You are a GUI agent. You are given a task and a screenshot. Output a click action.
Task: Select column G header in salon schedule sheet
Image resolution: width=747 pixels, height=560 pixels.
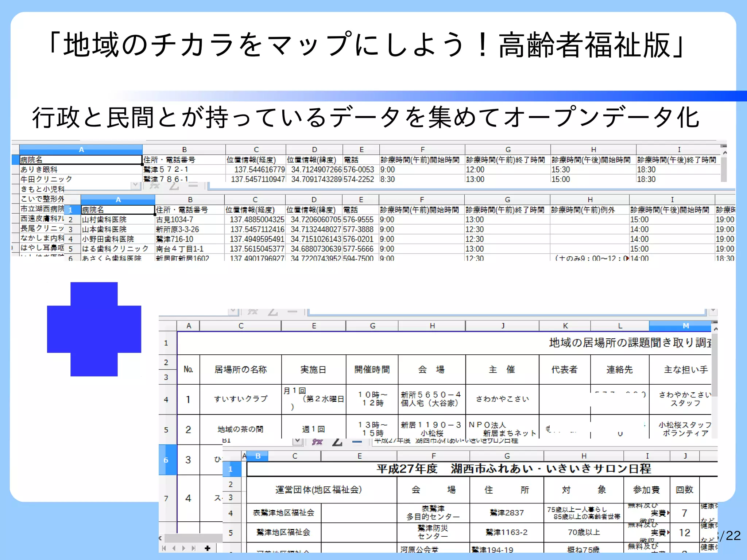point(507,456)
